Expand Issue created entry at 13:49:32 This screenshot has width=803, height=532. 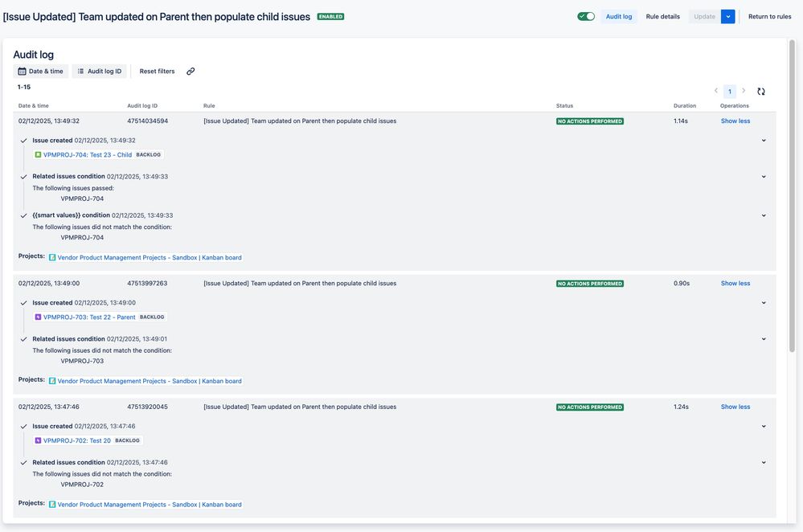(x=764, y=141)
